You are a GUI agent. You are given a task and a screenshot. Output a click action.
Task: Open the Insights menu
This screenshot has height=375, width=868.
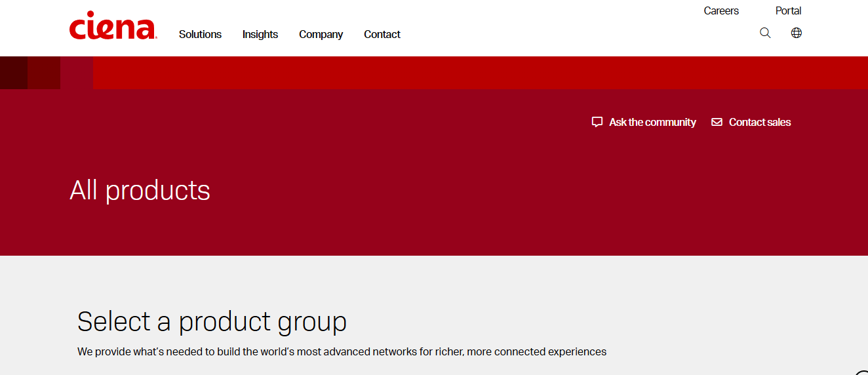coord(260,34)
